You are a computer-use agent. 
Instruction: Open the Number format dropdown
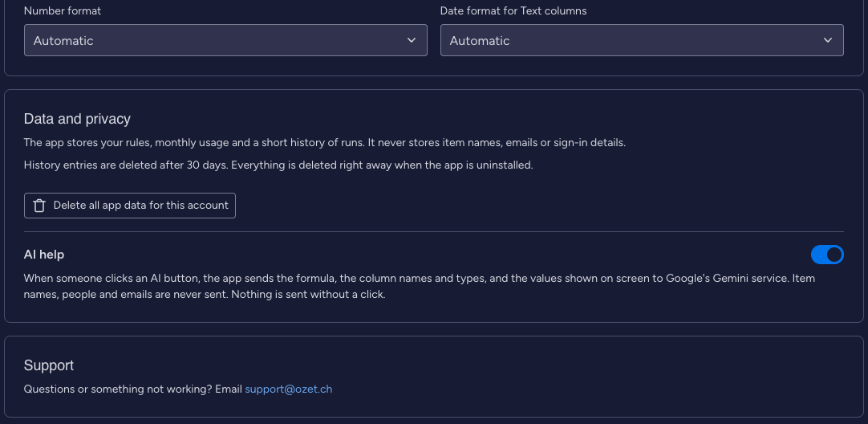click(225, 40)
